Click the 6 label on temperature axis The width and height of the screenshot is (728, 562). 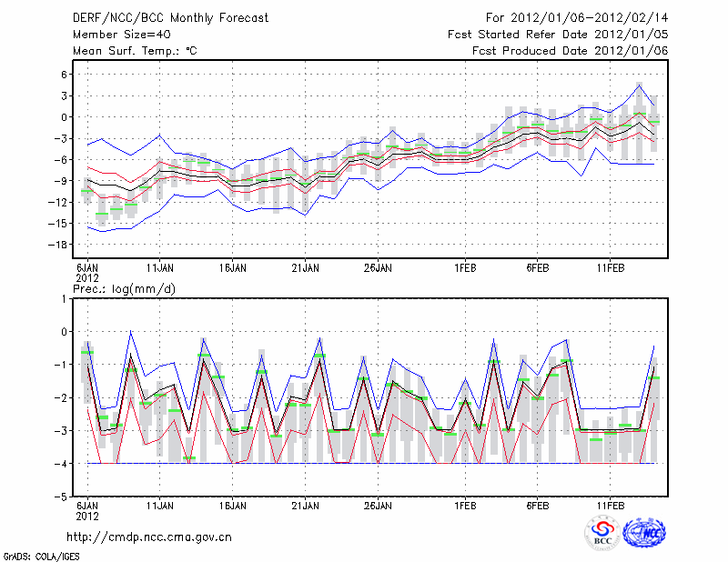pos(66,75)
